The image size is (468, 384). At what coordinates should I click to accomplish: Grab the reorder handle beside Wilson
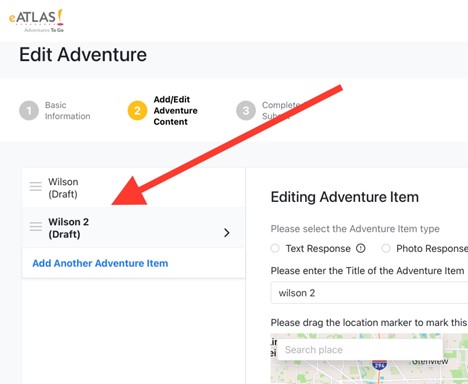[x=36, y=186]
